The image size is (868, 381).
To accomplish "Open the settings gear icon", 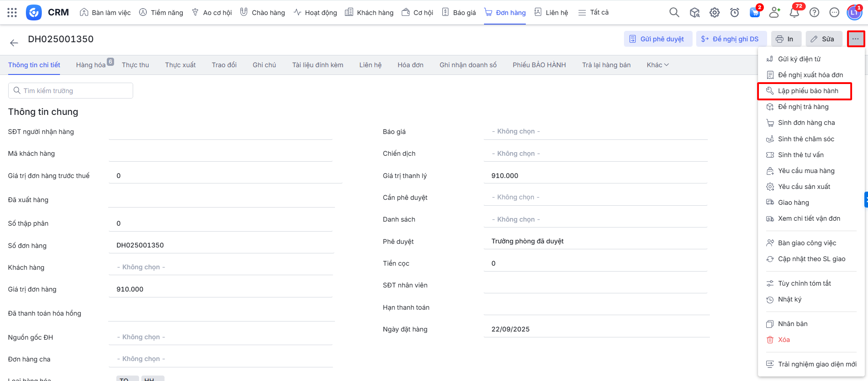I will [x=714, y=13].
